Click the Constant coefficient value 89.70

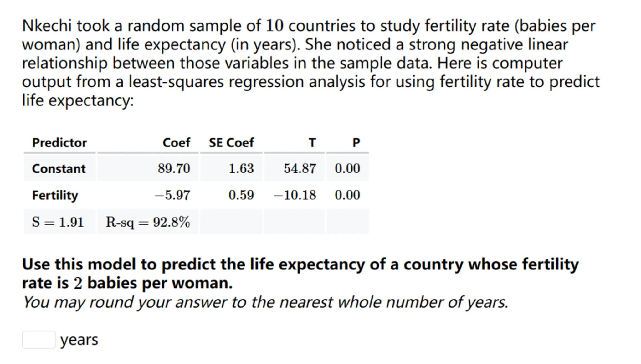point(174,169)
